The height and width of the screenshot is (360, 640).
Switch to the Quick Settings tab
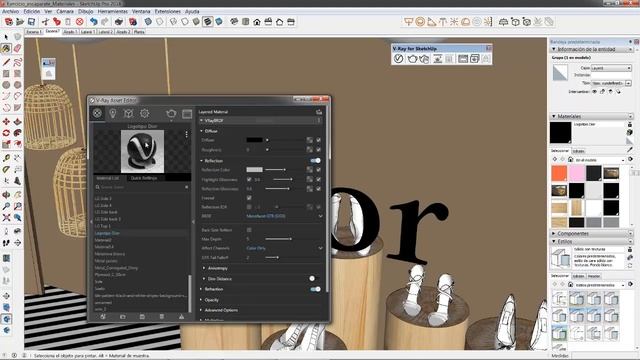point(144,178)
